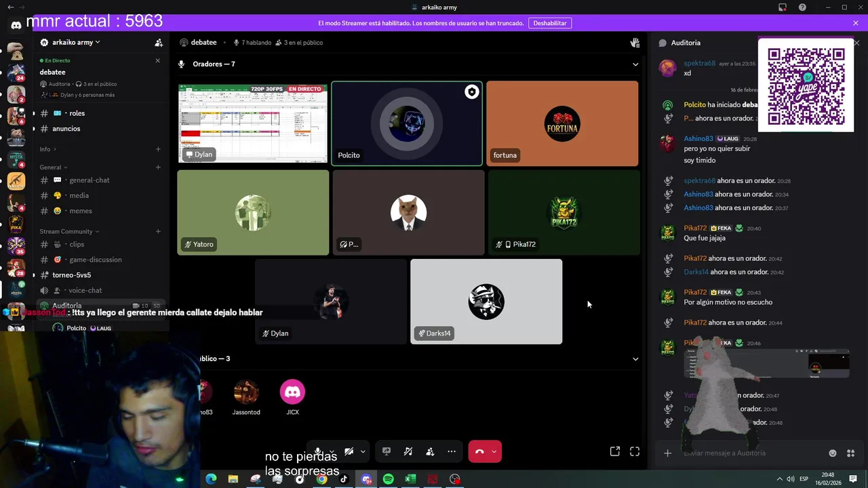This screenshot has height=488, width=868.
Task: Enter full screen for the stage
Action: pyautogui.click(x=635, y=451)
